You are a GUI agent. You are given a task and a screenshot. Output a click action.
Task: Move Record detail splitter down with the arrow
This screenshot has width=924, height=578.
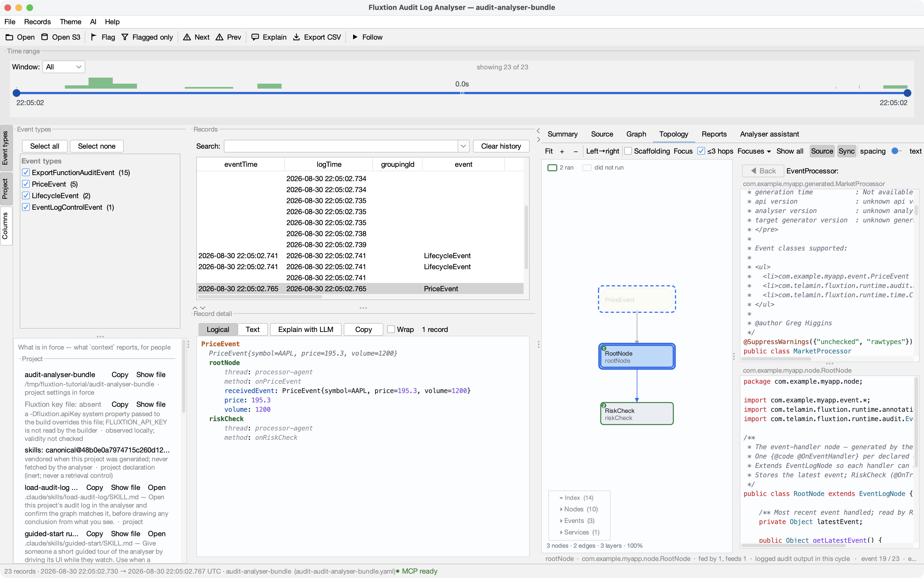pyautogui.click(x=203, y=308)
